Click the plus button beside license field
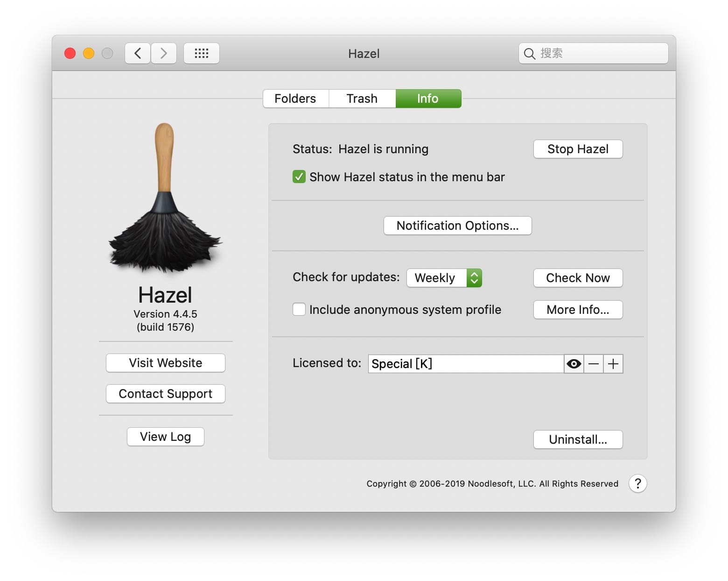The width and height of the screenshot is (728, 581). tap(613, 364)
